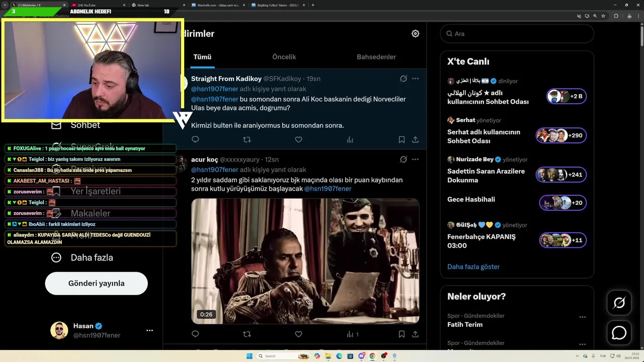This screenshot has height=362, width=644.
Task: Switch TUR keyboard language indicator
Action: coord(603,355)
